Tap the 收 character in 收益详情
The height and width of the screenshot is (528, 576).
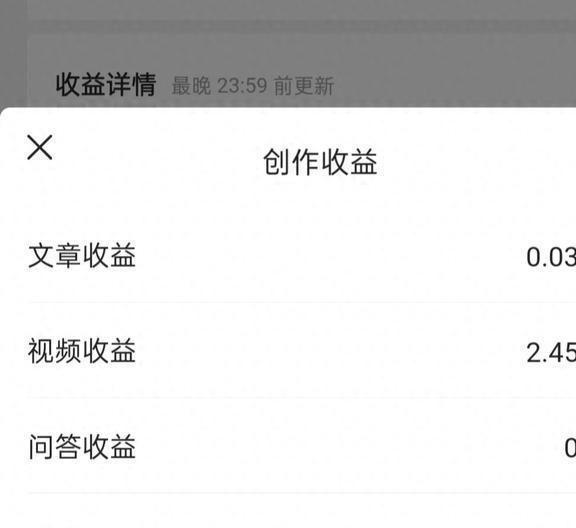click(68, 85)
